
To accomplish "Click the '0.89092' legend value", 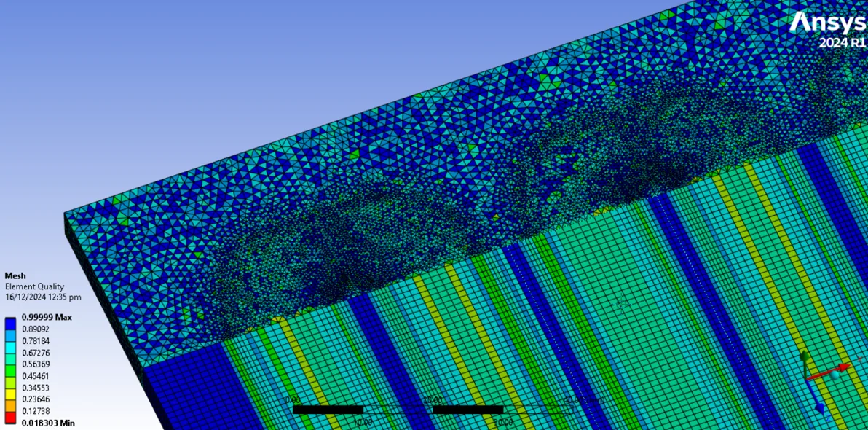I will tap(36, 329).
